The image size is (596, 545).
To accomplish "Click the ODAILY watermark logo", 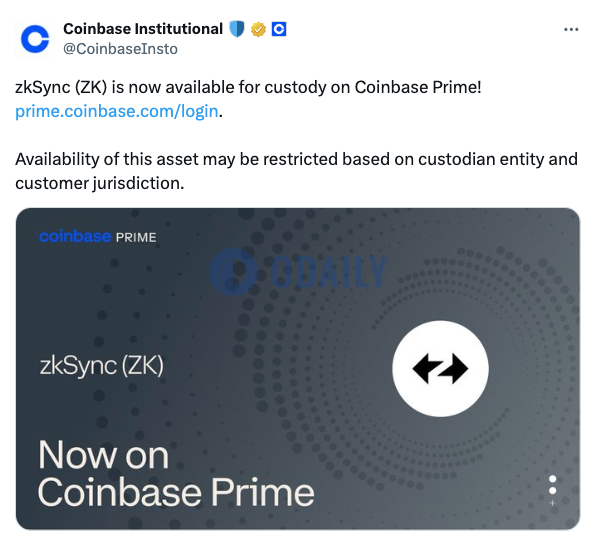I will pos(298,272).
